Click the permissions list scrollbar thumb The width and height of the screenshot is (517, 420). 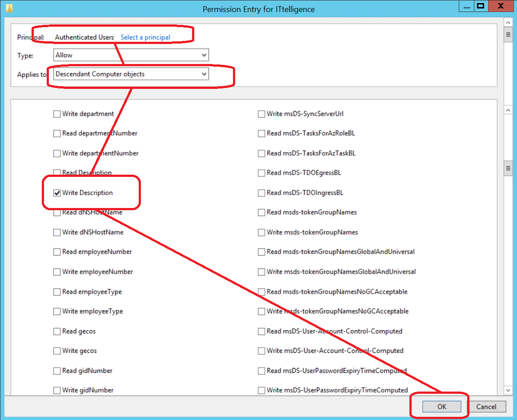click(508, 168)
